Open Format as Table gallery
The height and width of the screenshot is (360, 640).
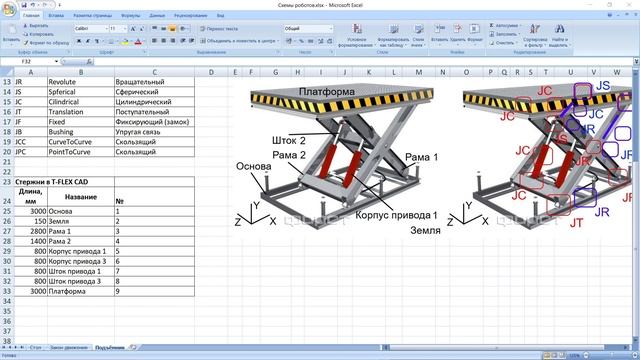[393, 35]
